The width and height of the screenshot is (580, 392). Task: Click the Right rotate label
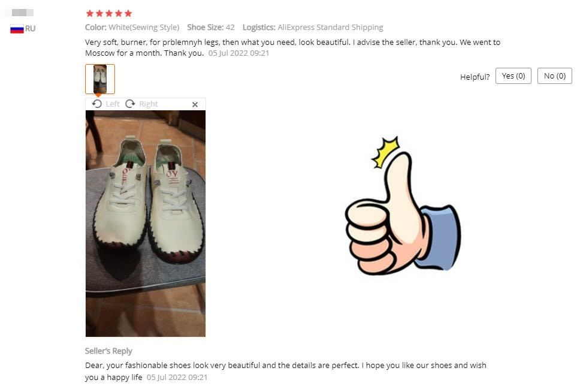[149, 104]
